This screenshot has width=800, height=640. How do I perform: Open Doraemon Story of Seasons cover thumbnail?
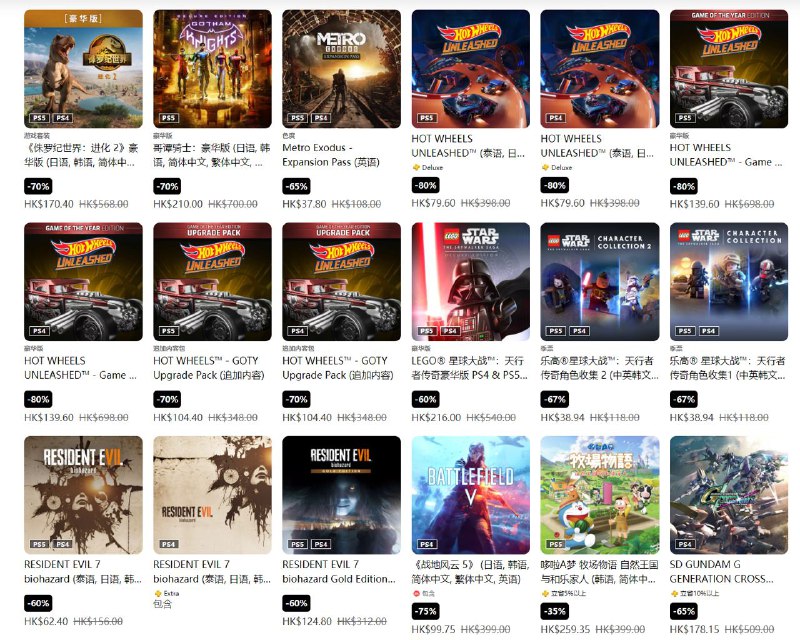click(599, 495)
